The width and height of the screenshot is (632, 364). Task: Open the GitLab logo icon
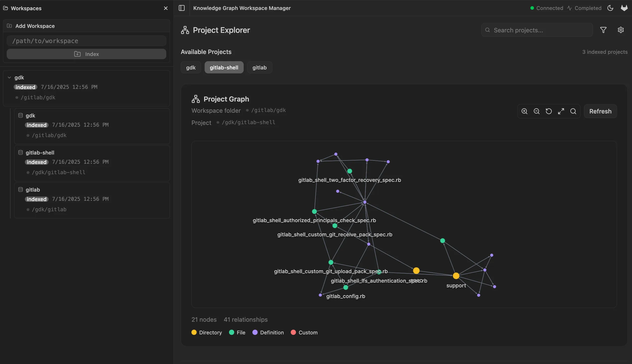624,8
